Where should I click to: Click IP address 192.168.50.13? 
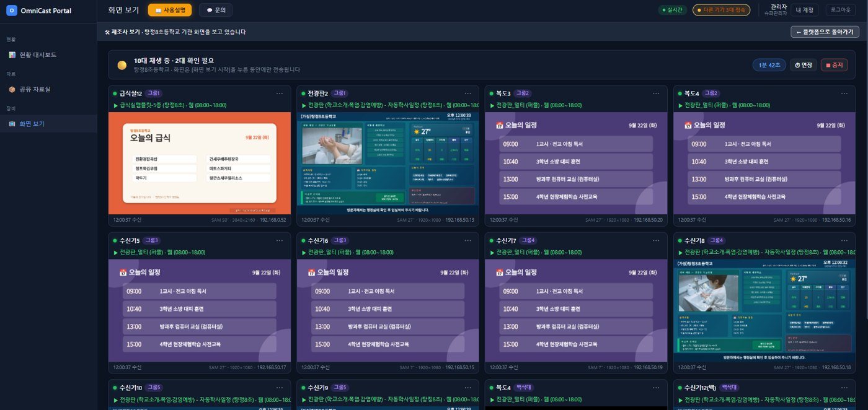pos(459,220)
